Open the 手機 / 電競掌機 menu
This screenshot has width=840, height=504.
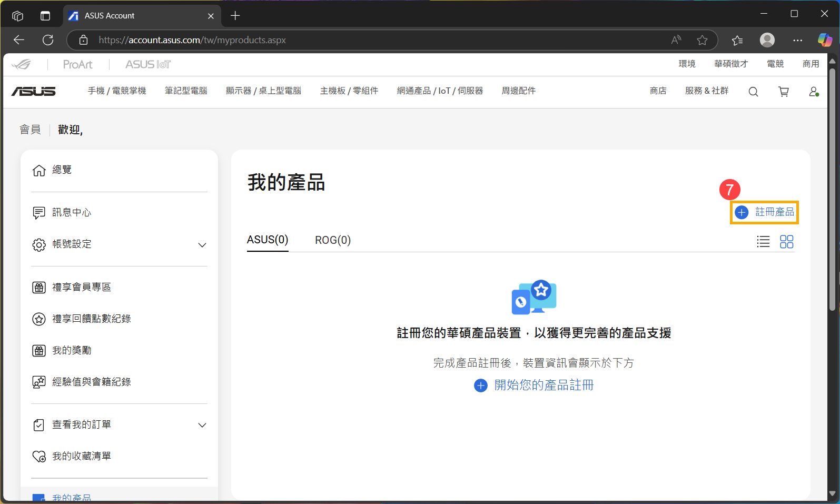pos(117,91)
